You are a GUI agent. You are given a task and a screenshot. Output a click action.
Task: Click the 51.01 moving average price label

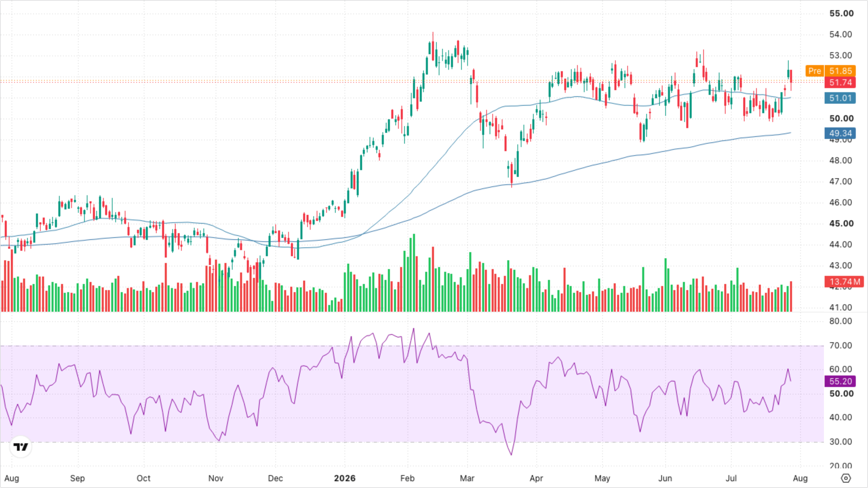[x=840, y=98]
